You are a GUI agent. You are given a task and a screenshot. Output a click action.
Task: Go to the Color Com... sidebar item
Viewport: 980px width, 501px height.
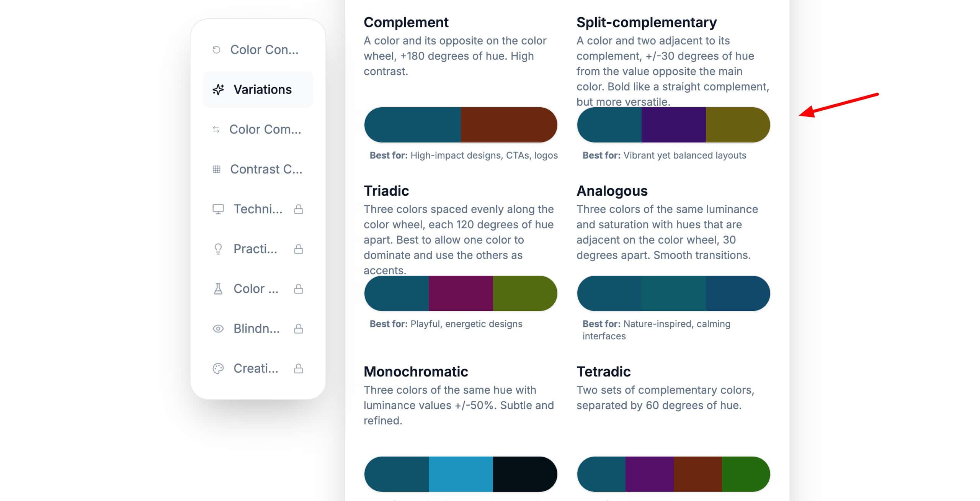click(x=265, y=129)
